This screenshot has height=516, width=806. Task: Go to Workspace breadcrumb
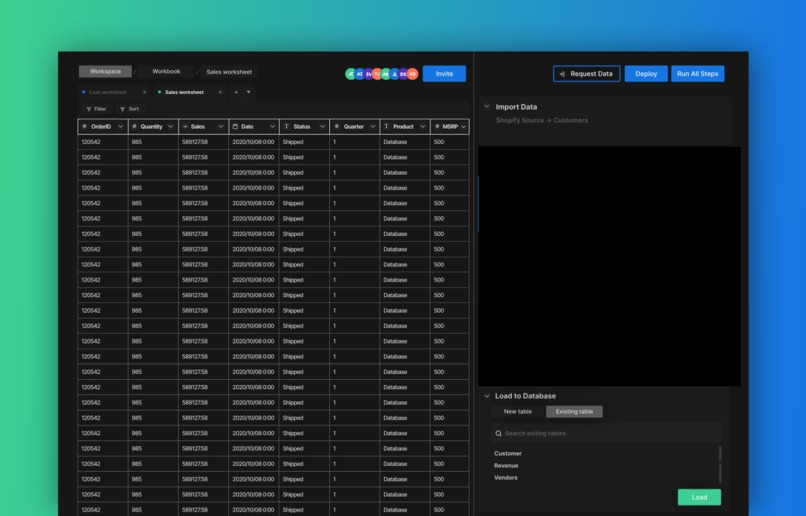coord(105,71)
